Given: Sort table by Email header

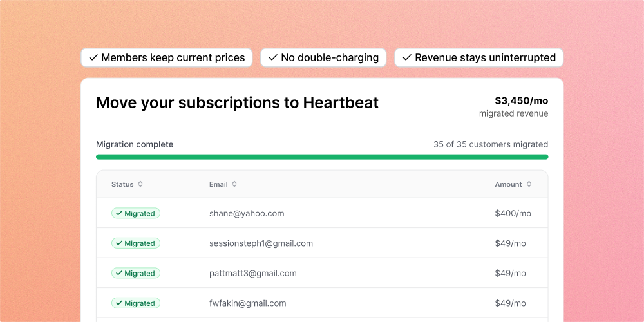Looking at the screenshot, I should point(218,184).
